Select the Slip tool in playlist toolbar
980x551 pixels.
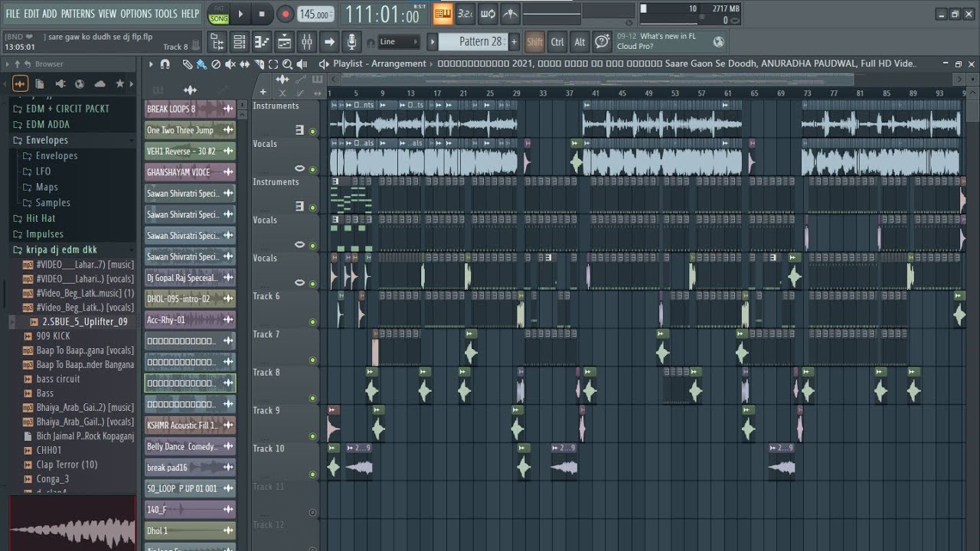pos(245,64)
